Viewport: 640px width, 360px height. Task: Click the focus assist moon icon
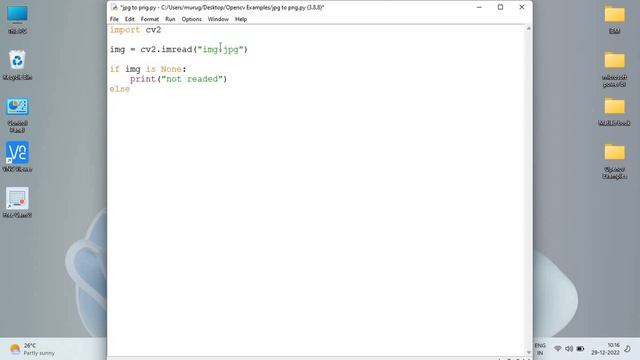point(628,349)
